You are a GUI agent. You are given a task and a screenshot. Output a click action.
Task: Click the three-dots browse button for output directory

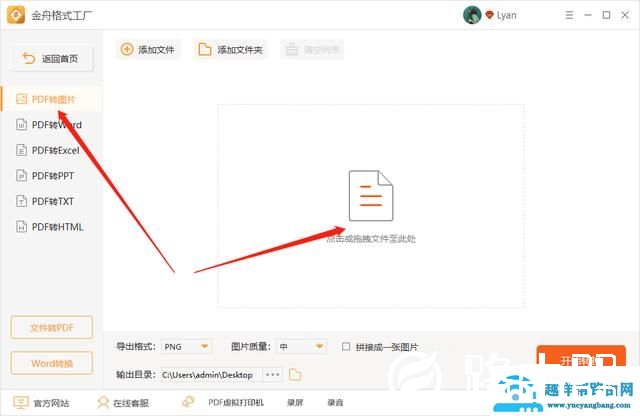click(272, 374)
